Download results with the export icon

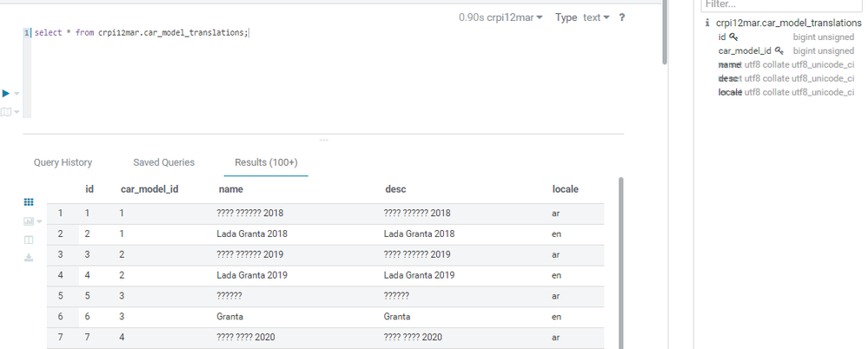pos(29,258)
